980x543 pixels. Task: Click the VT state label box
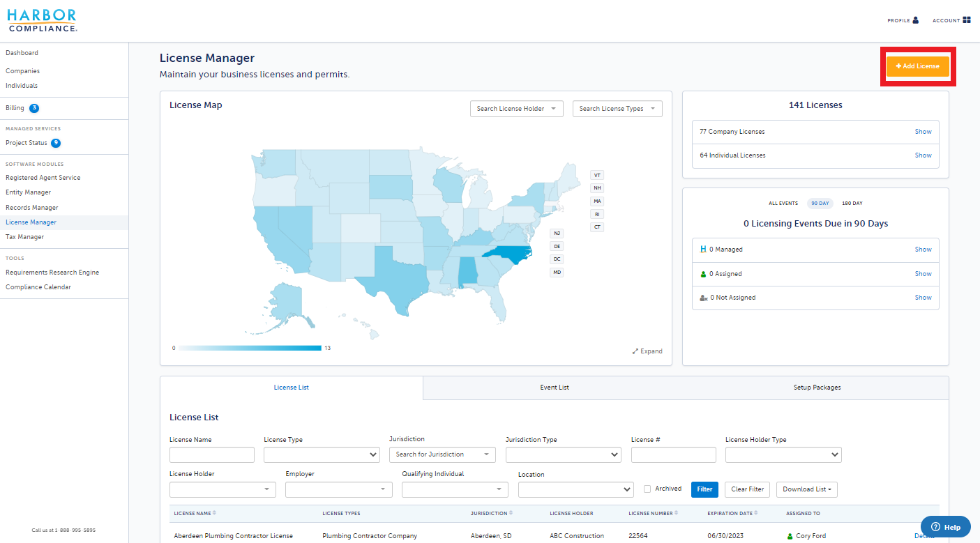(x=597, y=175)
